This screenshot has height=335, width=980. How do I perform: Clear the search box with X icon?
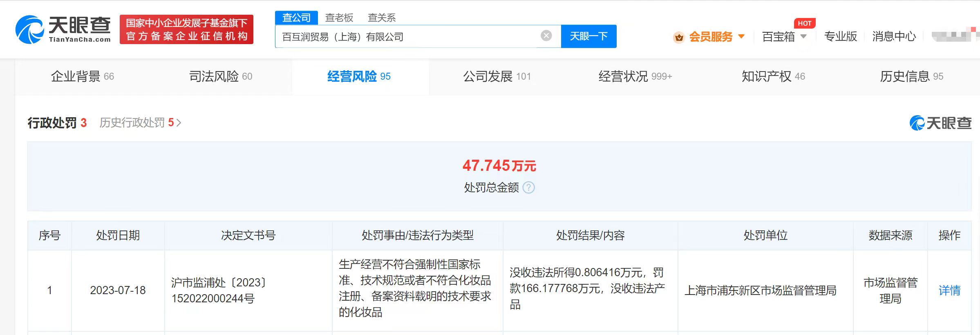tap(546, 36)
